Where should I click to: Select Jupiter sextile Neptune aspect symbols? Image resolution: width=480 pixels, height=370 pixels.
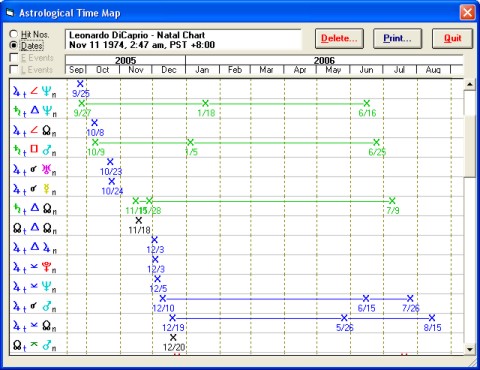point(35,287)
